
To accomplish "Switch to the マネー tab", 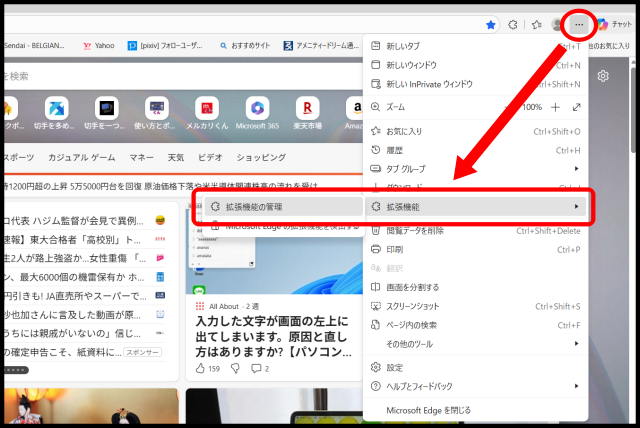I will [x=141, y=157].
